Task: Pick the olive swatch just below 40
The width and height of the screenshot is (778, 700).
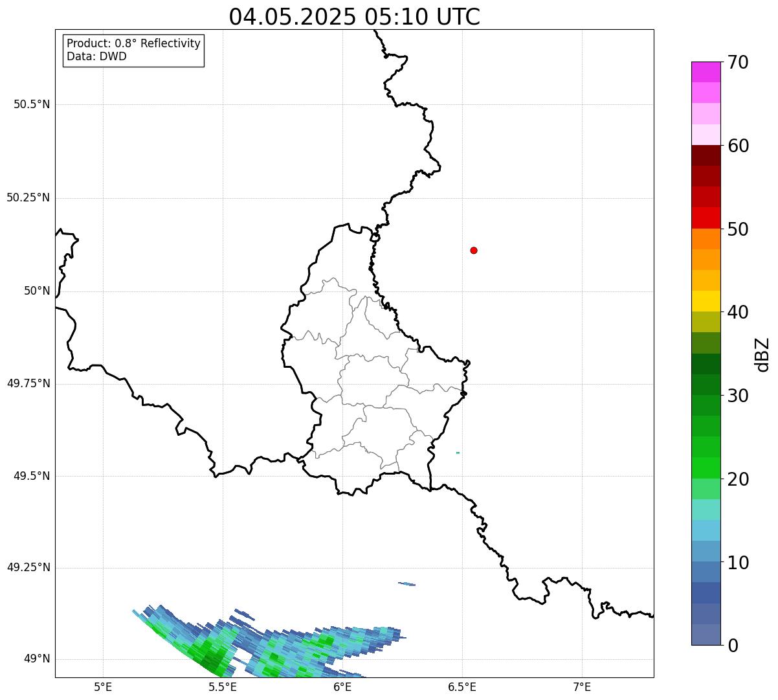Action: point(706,322)
